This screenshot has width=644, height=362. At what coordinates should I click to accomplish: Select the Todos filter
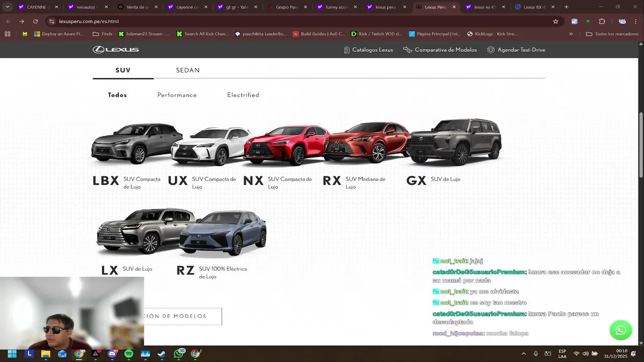(117, 95)
